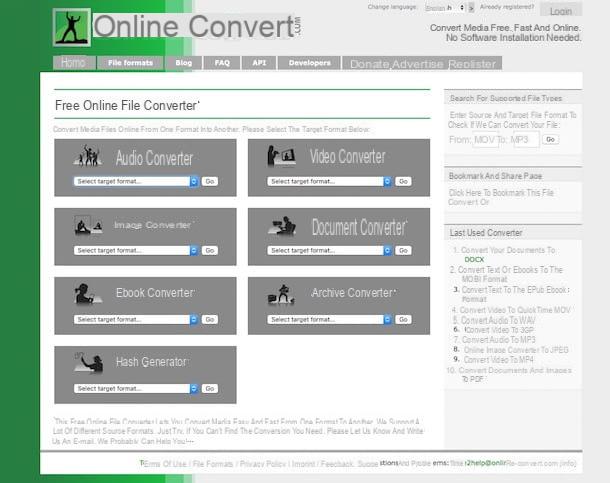Click Go button in Archive Converter

point(403,320)
